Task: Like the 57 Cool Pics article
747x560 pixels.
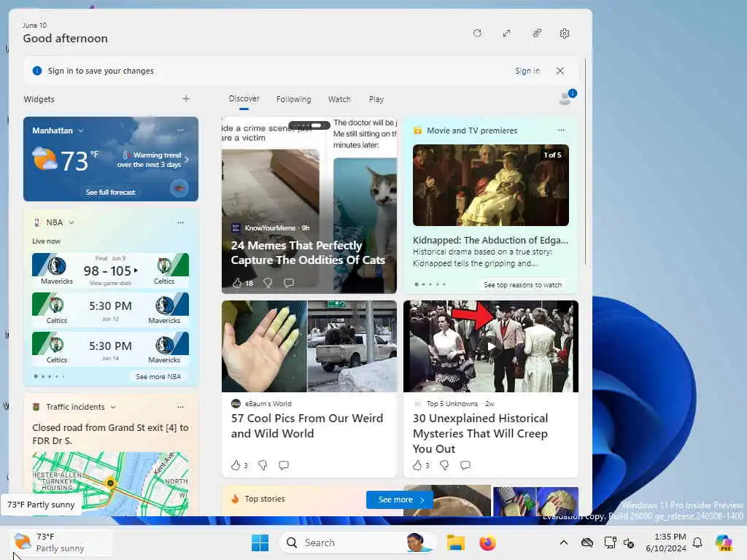Action: [x=236, y=465]
